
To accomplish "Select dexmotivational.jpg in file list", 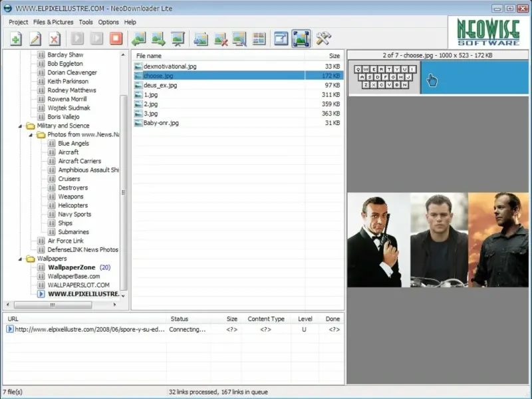I will pos(170,66).
